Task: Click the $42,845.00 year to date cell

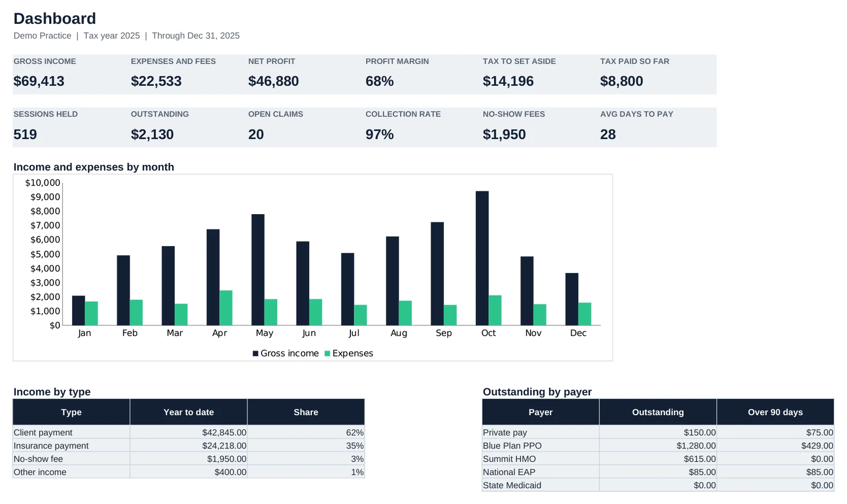Action: [x=188, y=433]
